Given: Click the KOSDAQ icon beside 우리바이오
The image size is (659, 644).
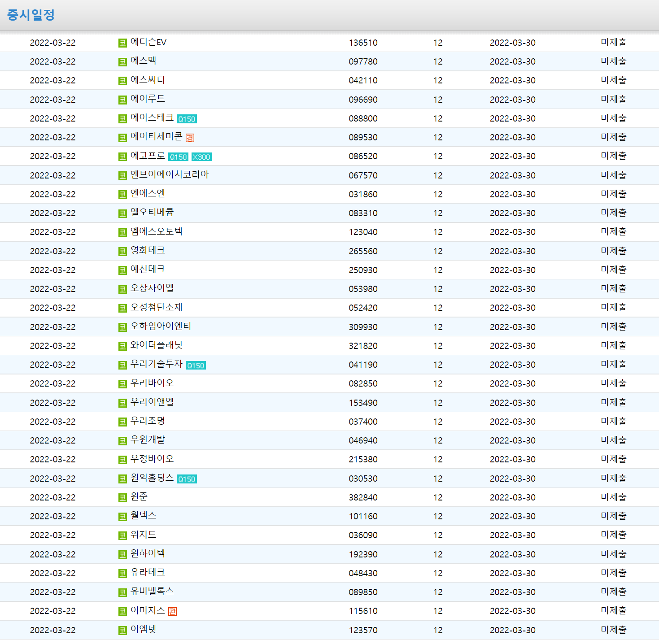Looking at the screenshot, I should point(122,384).
